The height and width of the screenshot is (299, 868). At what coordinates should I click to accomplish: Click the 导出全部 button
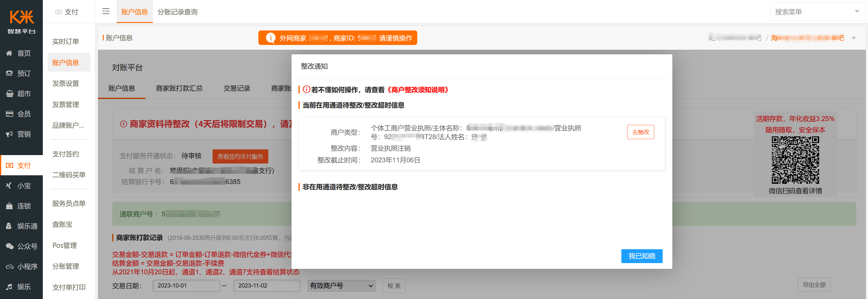tap(814, 285)
